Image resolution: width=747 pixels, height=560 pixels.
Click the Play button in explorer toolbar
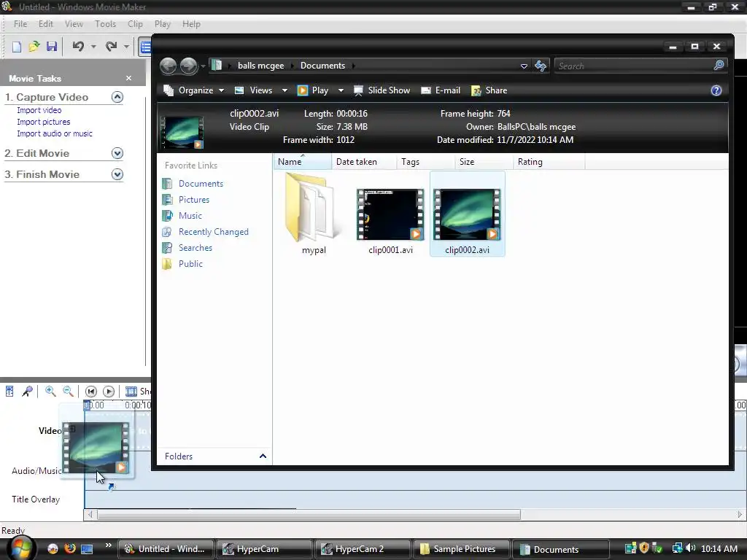point(314,90)
